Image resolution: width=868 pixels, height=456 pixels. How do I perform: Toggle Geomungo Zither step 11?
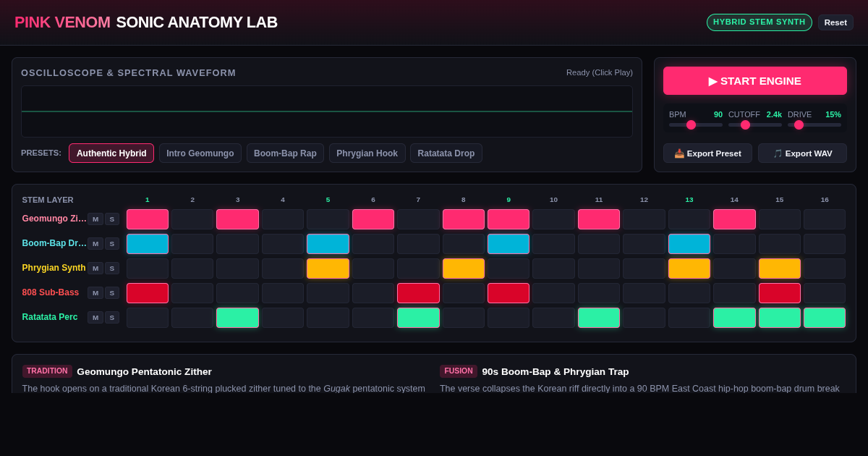point(599,219)
